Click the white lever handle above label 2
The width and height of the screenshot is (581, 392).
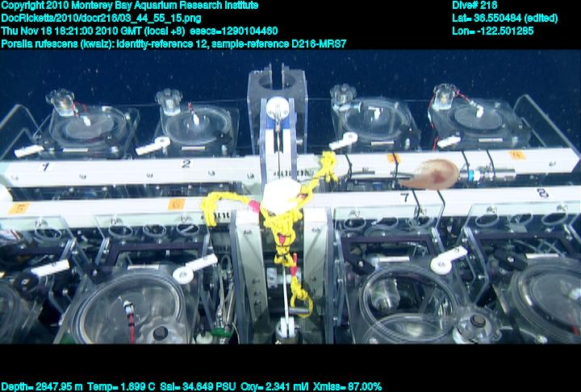pos(153,146)
